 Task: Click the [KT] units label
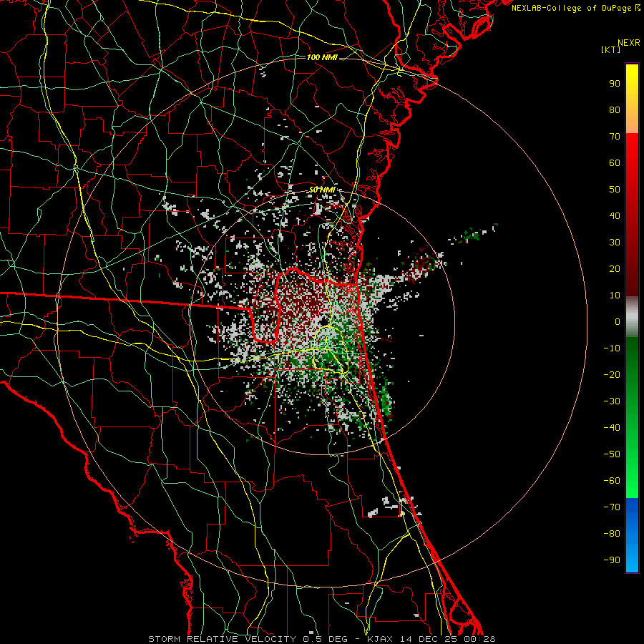pos(611,49)
